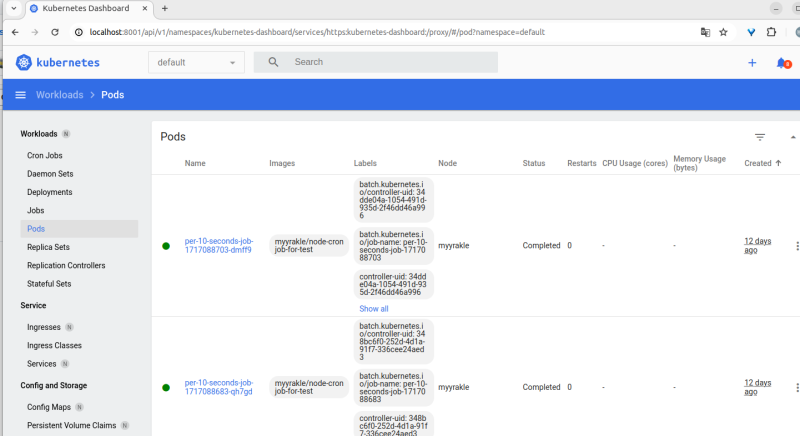Open actions menu for pod ending qh7gd
The height and width of the screenshot is (436, 800).
[796, 387]
